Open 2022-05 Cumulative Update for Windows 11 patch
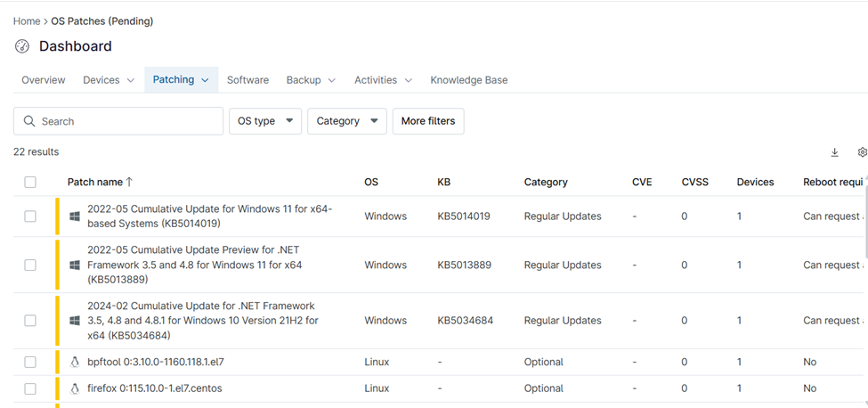The width and height of the screenshot is (868, 408). tap(210, 216)
